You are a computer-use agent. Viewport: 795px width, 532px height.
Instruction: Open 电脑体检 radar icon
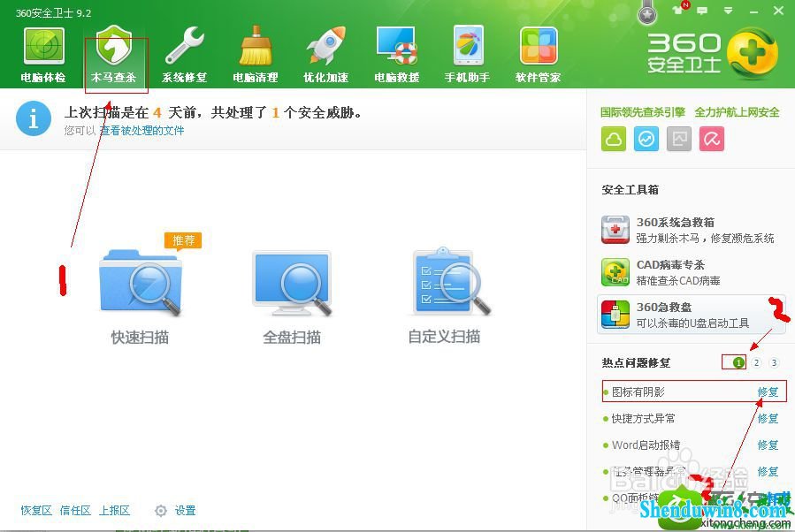43,46
